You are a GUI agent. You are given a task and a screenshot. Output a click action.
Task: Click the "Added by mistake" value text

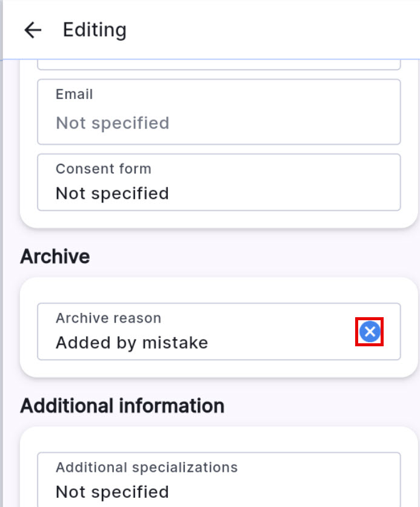tap(132, 343)
